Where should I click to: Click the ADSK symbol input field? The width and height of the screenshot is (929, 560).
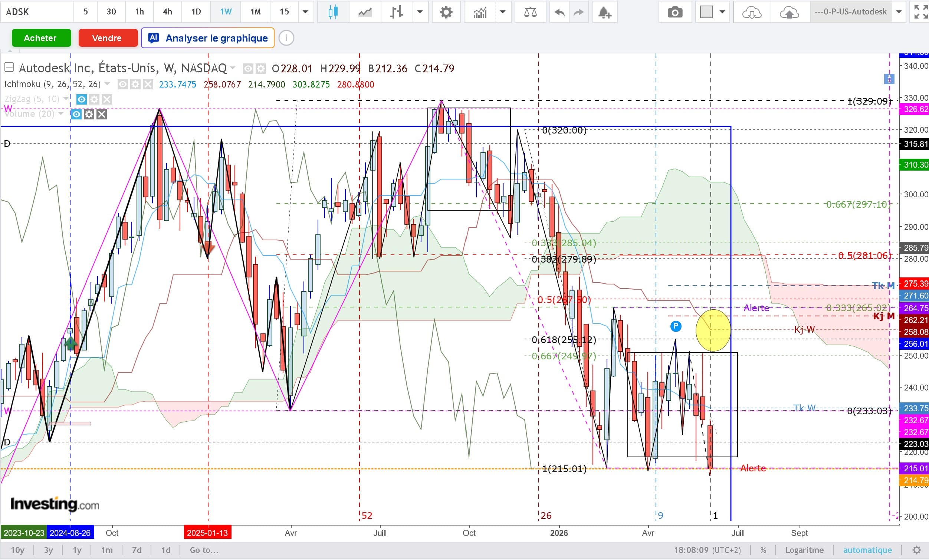click(x=37, y=12)
